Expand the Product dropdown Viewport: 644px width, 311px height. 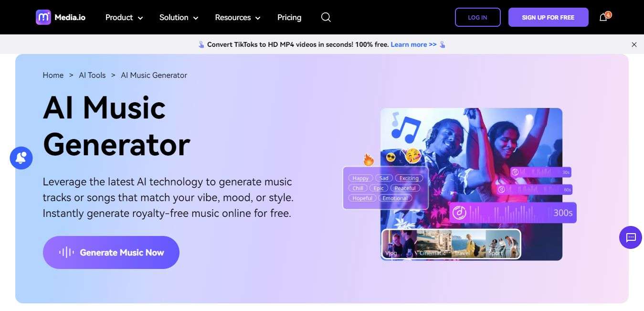(123, 17)
